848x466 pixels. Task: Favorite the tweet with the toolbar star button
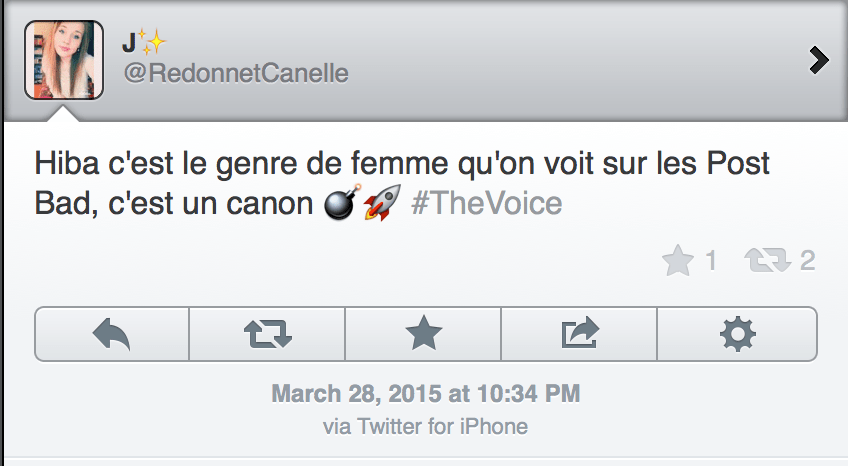(423, 333)
